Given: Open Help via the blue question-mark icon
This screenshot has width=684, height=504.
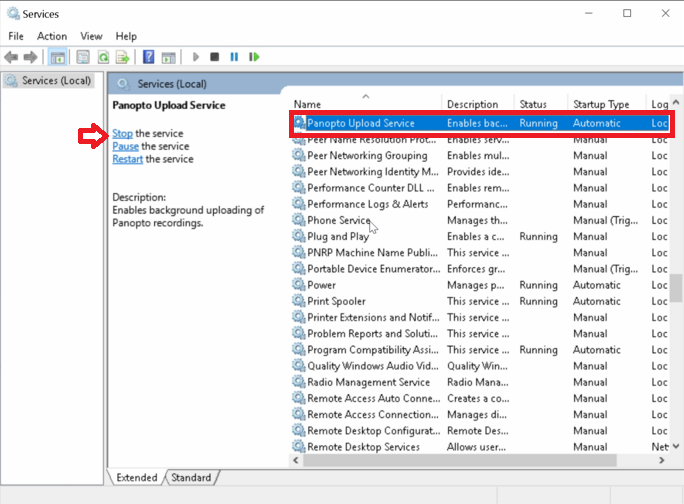Looking at the screenshot, I should coord(149,57).
